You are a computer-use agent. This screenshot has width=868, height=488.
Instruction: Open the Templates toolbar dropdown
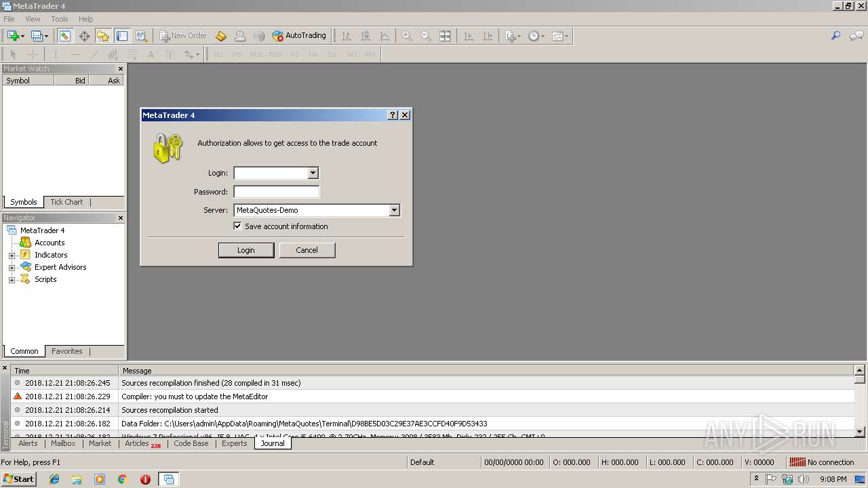click(x=560, y=36)
